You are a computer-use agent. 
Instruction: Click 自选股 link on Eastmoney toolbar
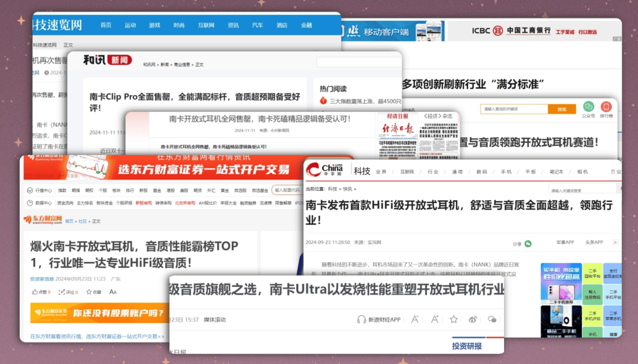pos(241,190)
